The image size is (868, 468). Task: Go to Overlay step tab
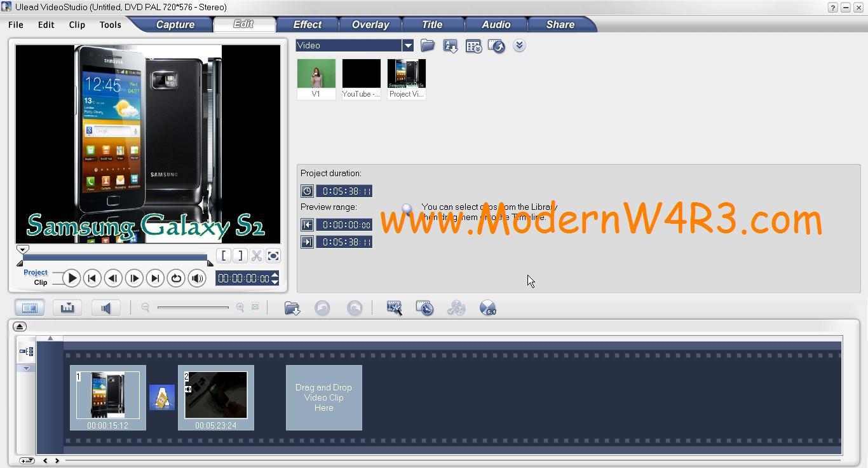click(x=370, y=24)
